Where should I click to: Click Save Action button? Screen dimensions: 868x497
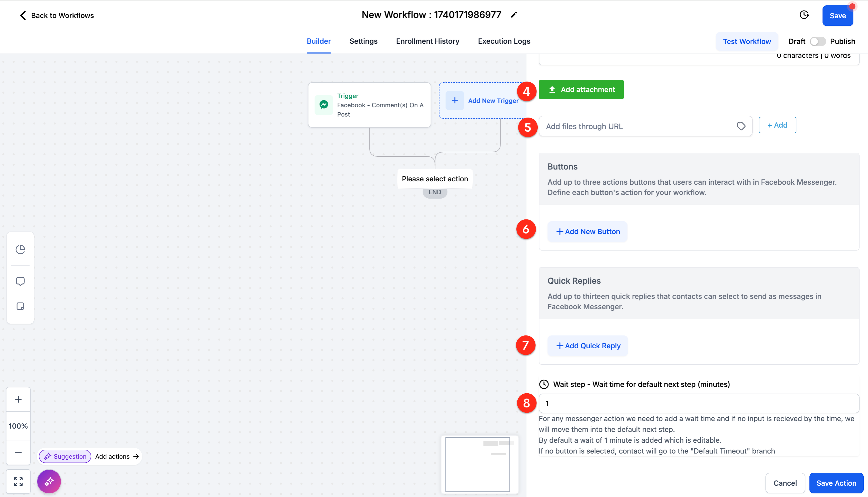click(x=836, y=483)
